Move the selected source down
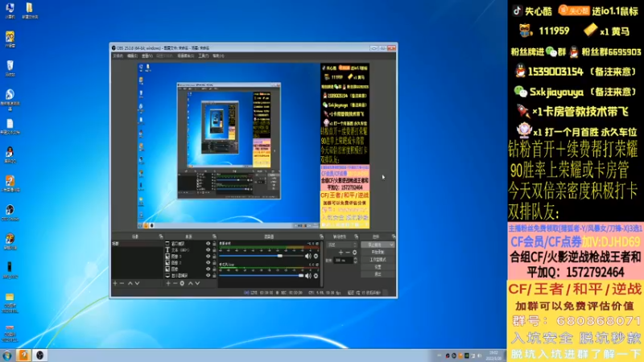Image resolution: width=644 pixels, height=362 pixels. (197, 283)
